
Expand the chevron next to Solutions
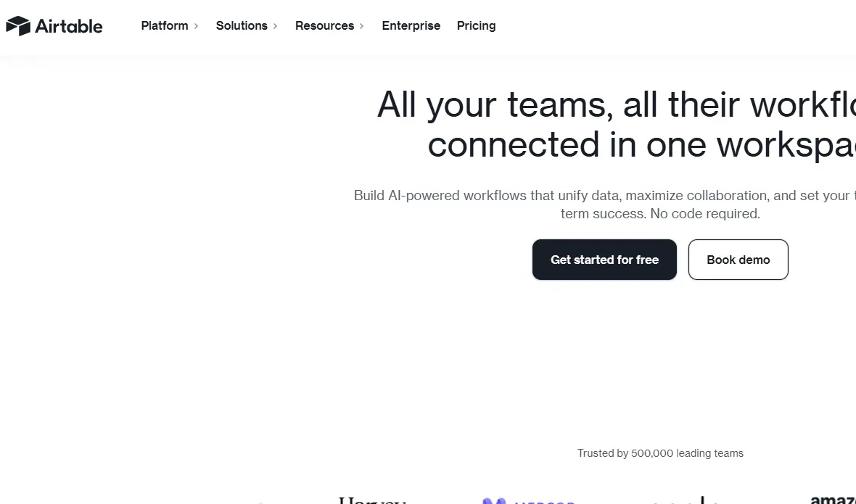[275, 26]
